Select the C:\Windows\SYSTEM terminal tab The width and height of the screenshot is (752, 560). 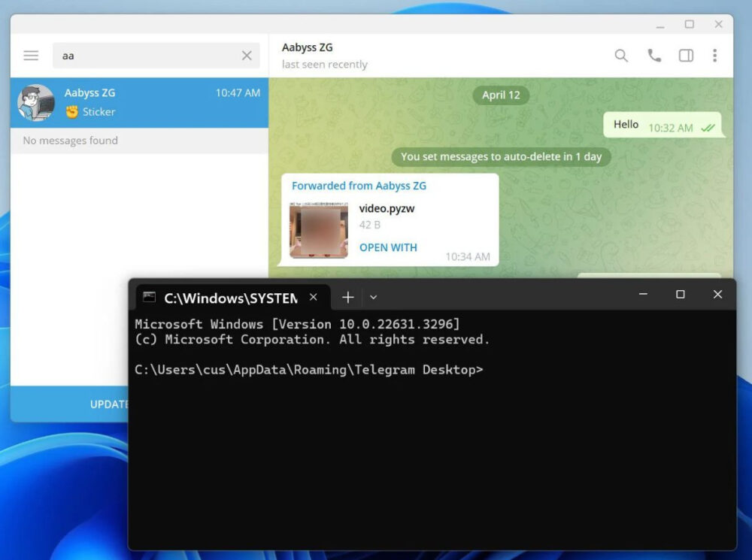point(234,298)
